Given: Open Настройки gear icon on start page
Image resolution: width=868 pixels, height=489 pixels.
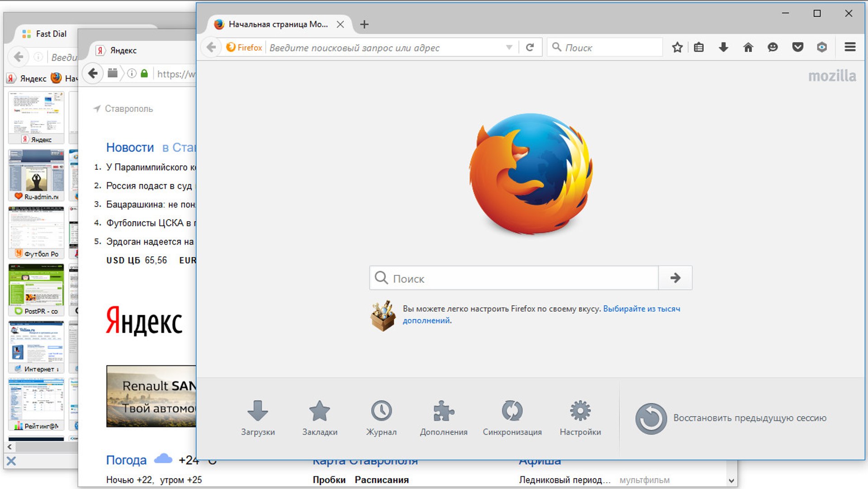Looking at the screenshot, I should tap(580, 418).
